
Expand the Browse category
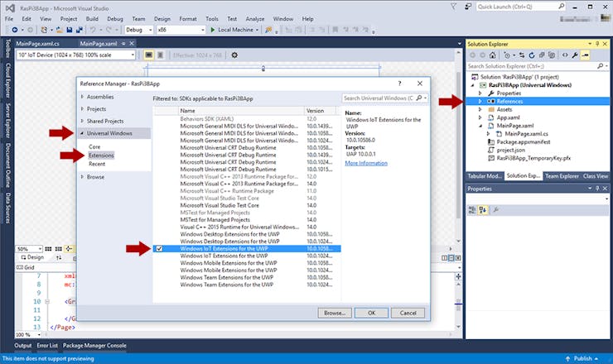(82, 176)
